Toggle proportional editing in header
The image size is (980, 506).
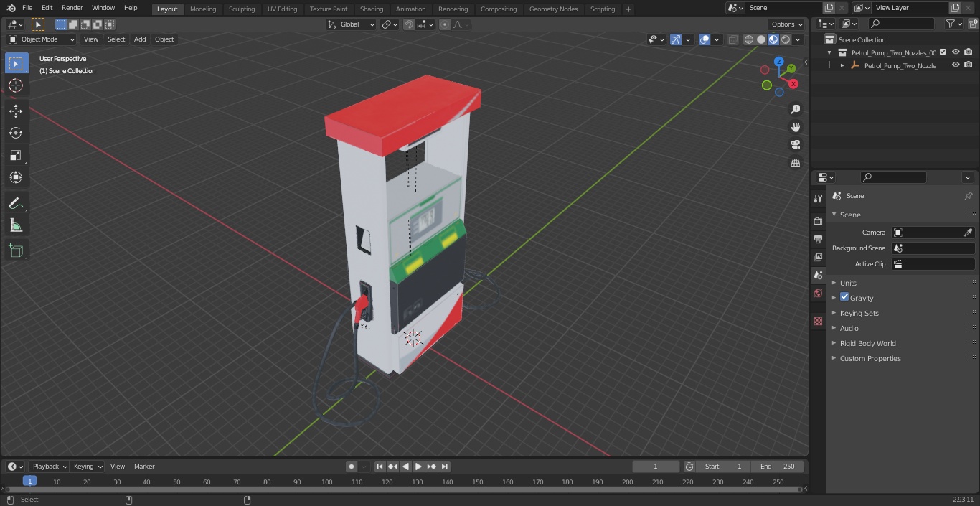[x=445, y=24]
